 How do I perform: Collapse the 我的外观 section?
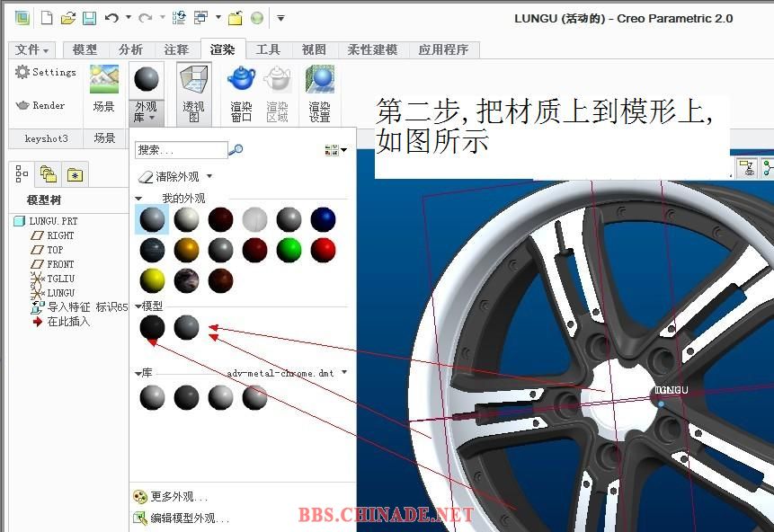(x=138, y=199)
